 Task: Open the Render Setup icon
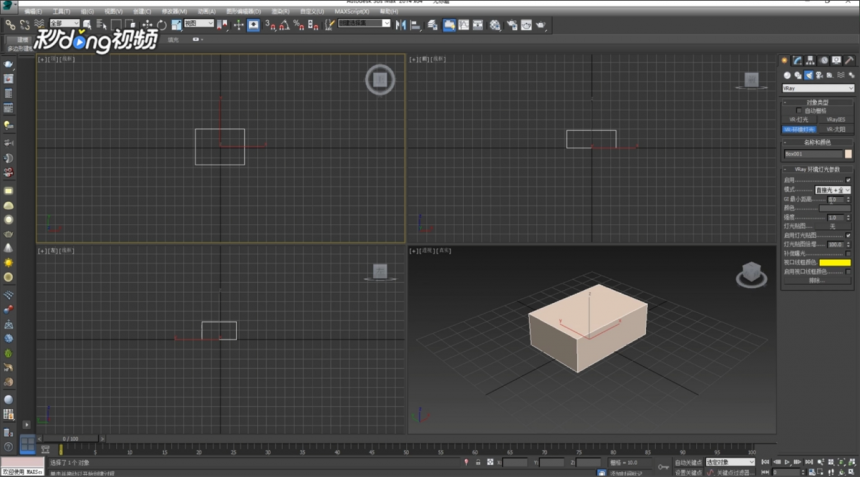(x=512, y=25)
